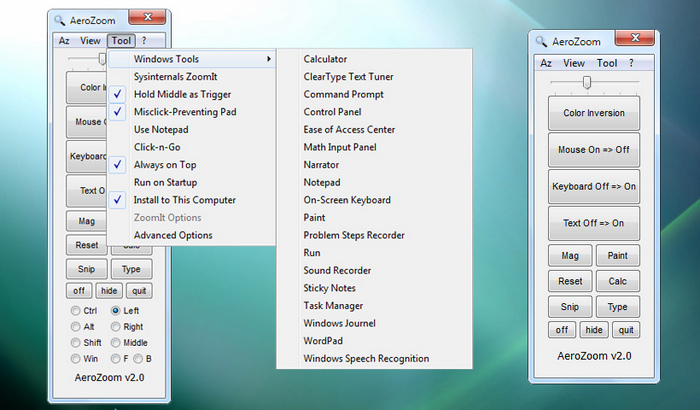Click the Snip button in right panel
Screen dimensions: 700x410
coord(570,307)
